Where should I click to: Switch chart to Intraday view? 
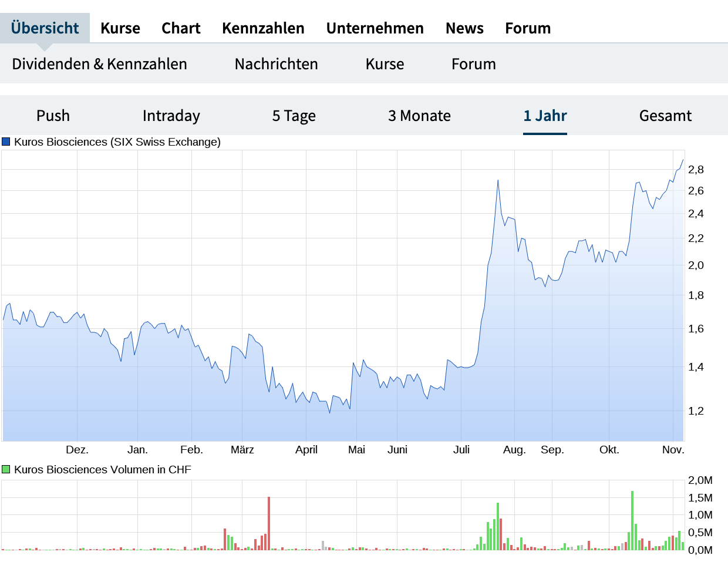tap(171, 116)
